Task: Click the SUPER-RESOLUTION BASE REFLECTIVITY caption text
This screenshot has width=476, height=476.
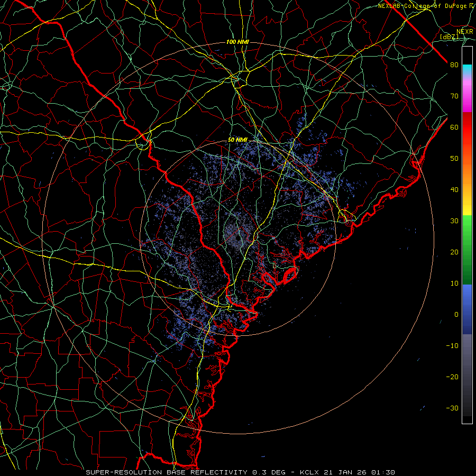Action: pyautogui.click(x=167, y=472)
